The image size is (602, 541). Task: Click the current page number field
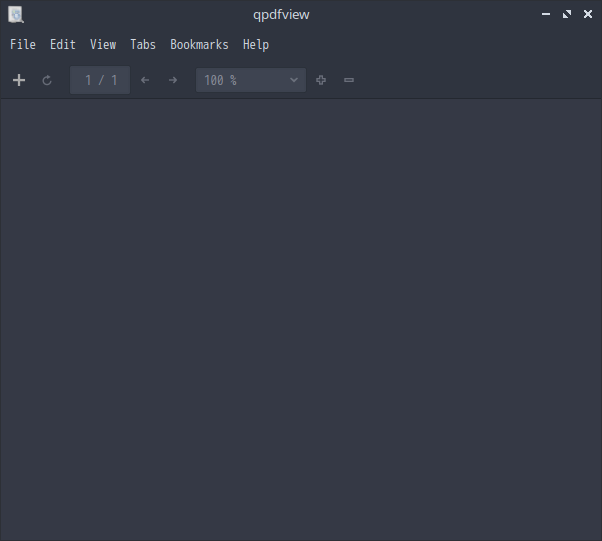tap(100, 80)
